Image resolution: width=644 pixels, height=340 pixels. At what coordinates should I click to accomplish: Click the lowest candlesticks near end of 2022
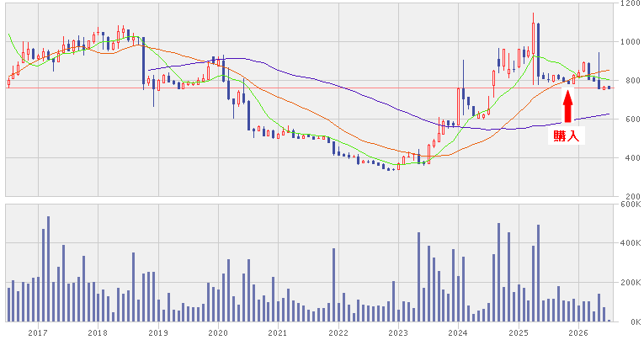[389, 169]
